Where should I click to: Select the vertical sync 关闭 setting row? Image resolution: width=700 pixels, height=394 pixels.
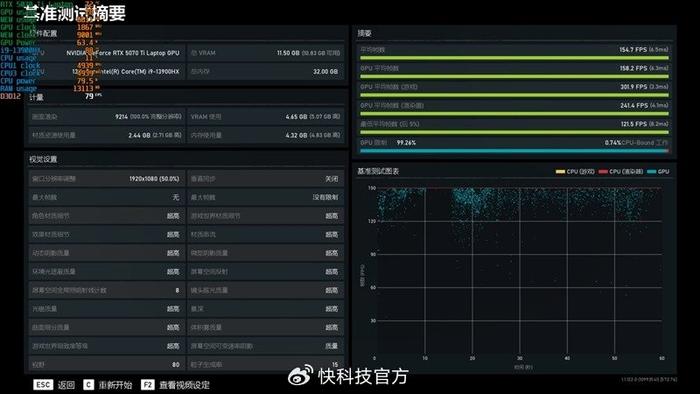tap(266, 178)
